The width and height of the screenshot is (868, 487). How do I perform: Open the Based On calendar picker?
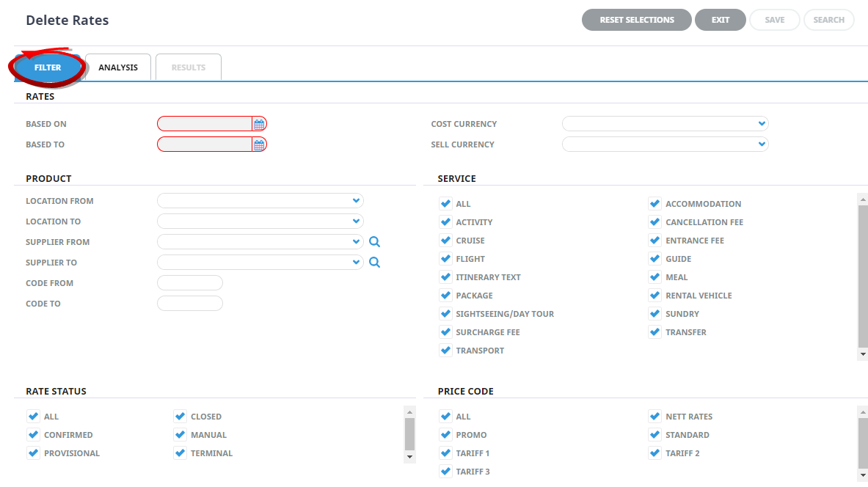tap(259, 124)
